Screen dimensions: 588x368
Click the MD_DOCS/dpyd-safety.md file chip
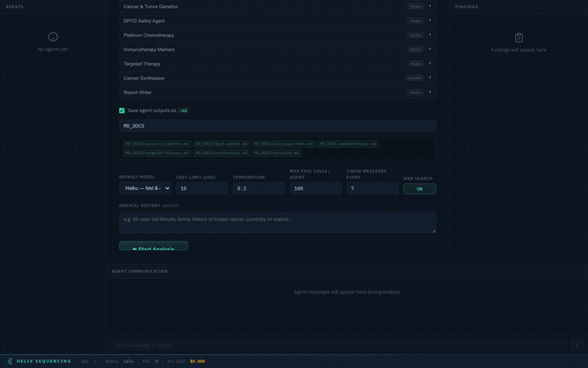221,144
